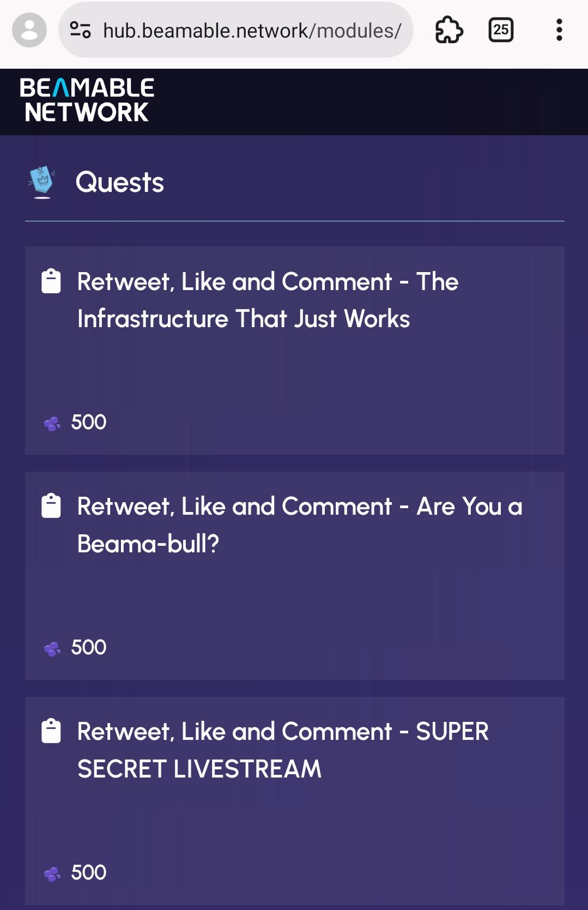The height and width of the screenshot is (910, 588).
Task: Open the Chrome three-dot overflow menu
Action: [x=559, y=30]
